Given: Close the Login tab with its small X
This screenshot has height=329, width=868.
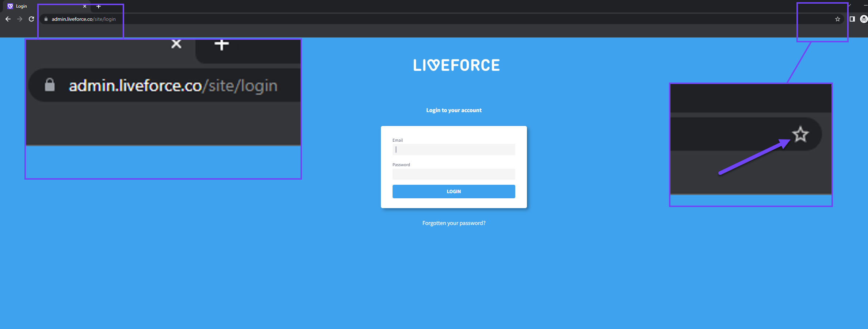Looking at the screenshot, I should (x=85, y=6).
